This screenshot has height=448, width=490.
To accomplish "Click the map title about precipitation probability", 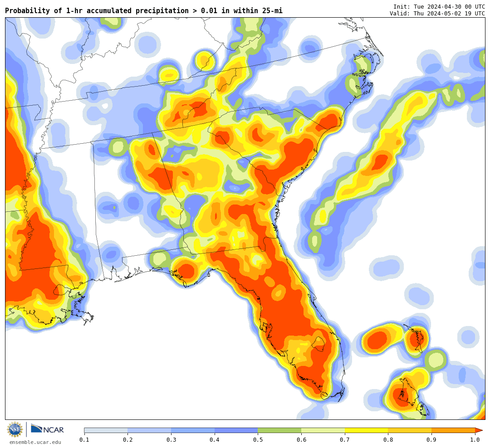I will (x=144, y=11).
